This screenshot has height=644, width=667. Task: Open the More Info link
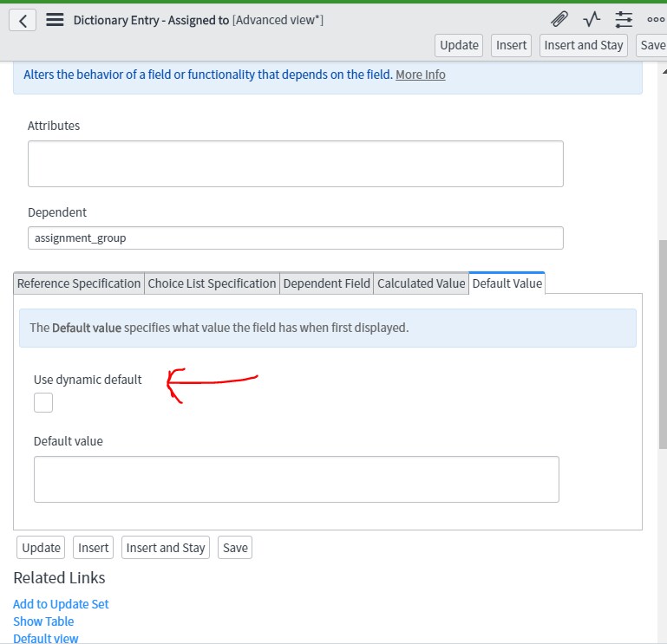pos(421,75)
